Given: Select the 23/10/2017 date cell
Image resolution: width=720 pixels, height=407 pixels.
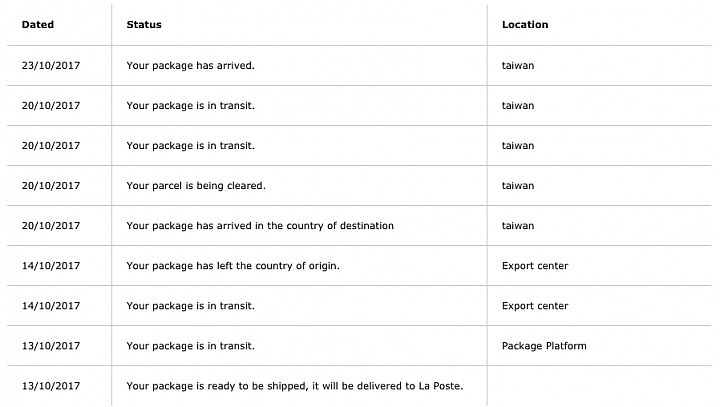Looking at the screenshot, I should 51,66.
